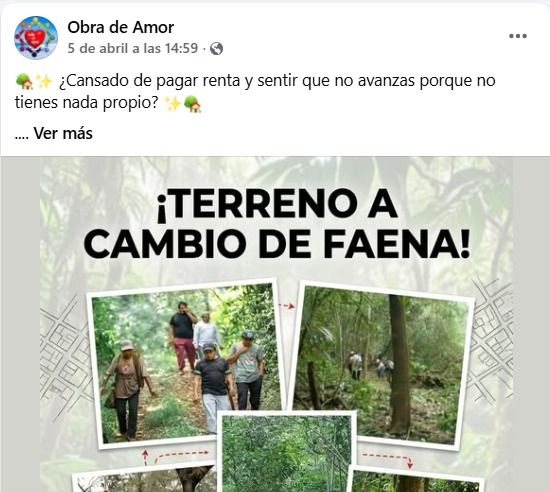Open the Obra de Amor page name link
Screen dimensions: 550x492
pyautogui.click(x=120, y=27)
